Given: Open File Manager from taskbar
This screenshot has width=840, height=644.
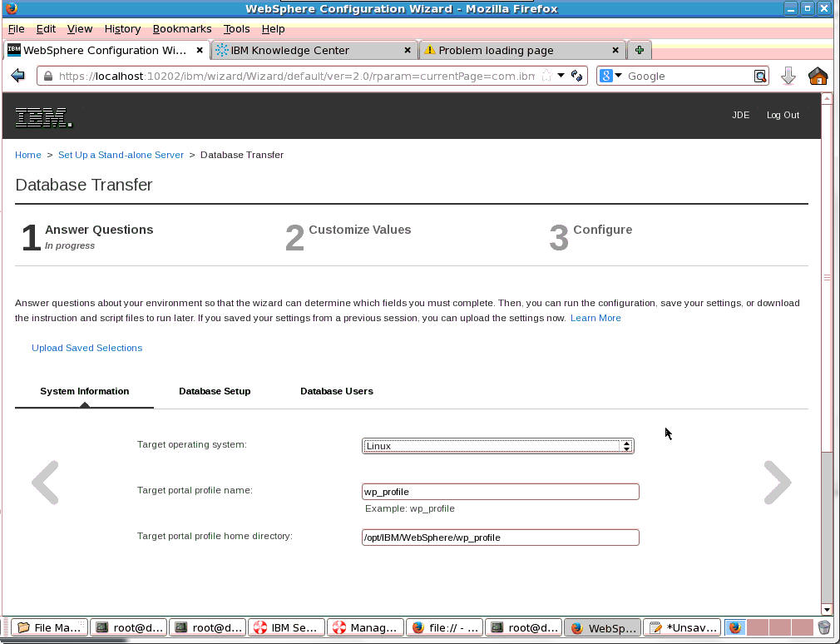Looking at the screenshot, I should pyautogui.click(x=49, y=627).
